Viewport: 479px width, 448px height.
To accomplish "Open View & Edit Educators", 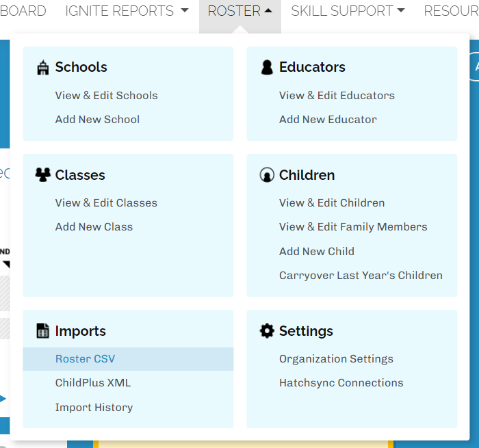I will pos(337,96).
